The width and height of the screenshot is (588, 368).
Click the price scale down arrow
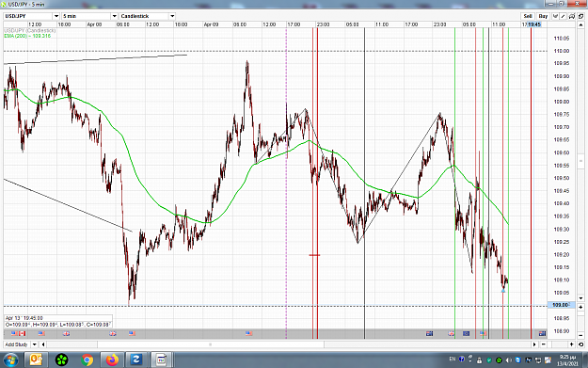click(580, 298)
